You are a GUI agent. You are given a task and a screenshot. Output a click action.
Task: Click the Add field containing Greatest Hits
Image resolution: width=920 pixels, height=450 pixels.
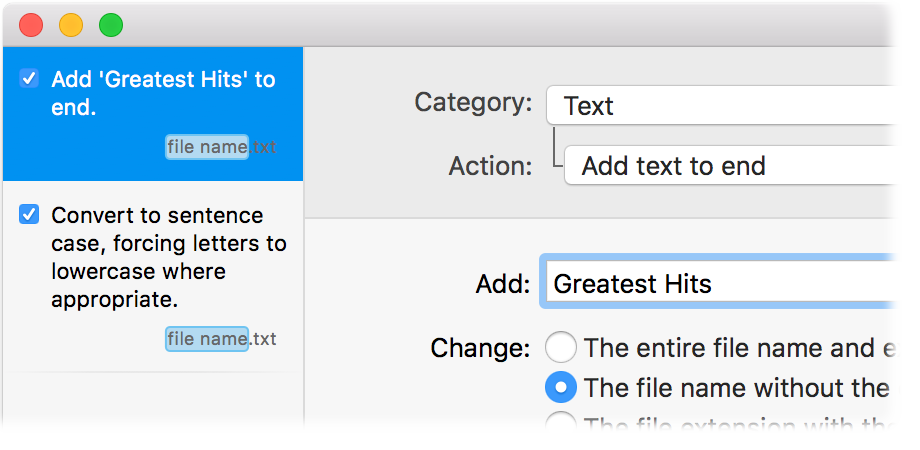pos(732,283)
